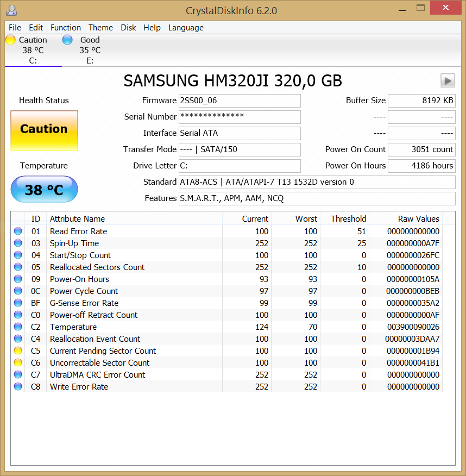Select the Uncorrectable Sector Count name
This screenshot has height=476, width=466.
[99, 363]
